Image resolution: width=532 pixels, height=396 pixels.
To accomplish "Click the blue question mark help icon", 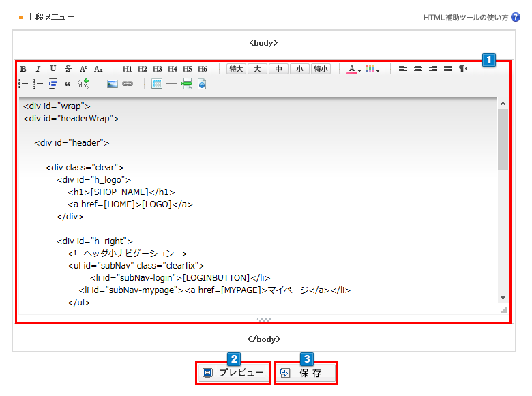I will (x=516, y=17).
